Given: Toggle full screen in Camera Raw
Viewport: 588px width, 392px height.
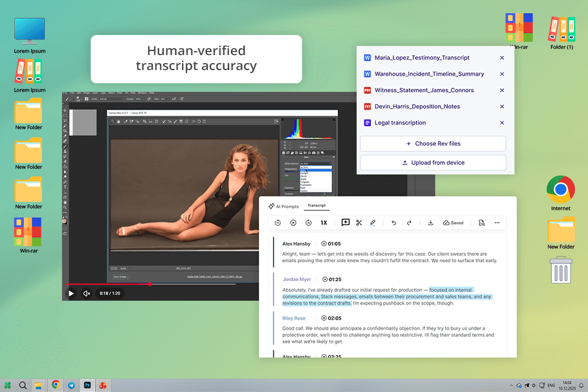Looking at the screenshot, I should pyautogui.click(x=276, y=122).
